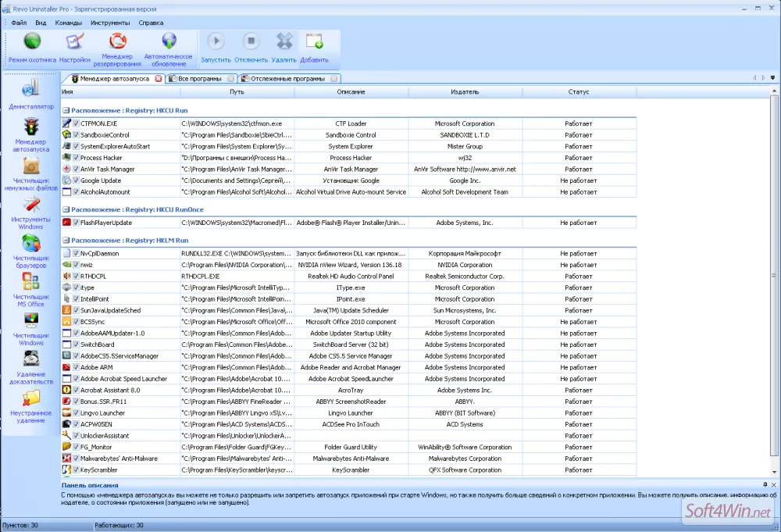Toggle the SunJavaUpdateSched checkbox

click(x=76, y=310)
